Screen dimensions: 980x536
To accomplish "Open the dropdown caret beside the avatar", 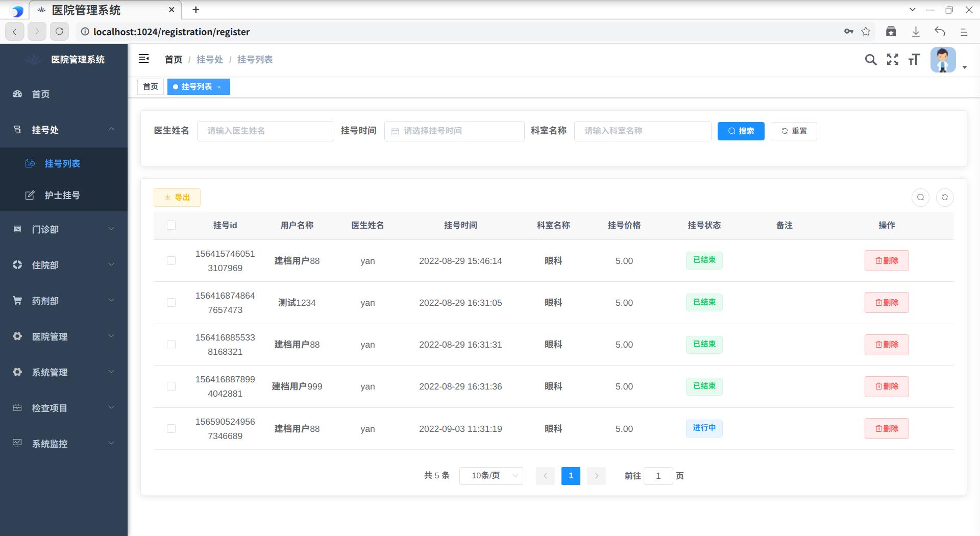I will coord(965,67).
